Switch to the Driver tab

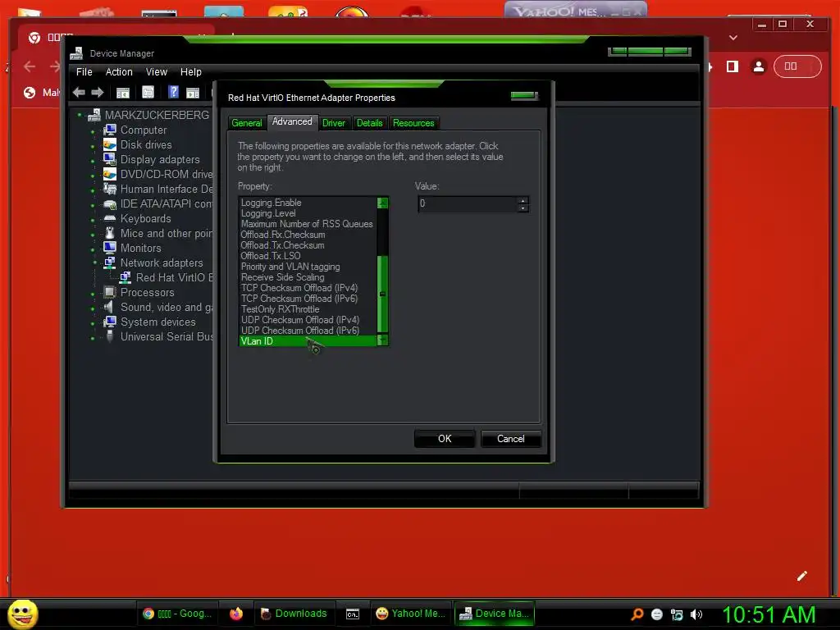click(x=334, y=123)
